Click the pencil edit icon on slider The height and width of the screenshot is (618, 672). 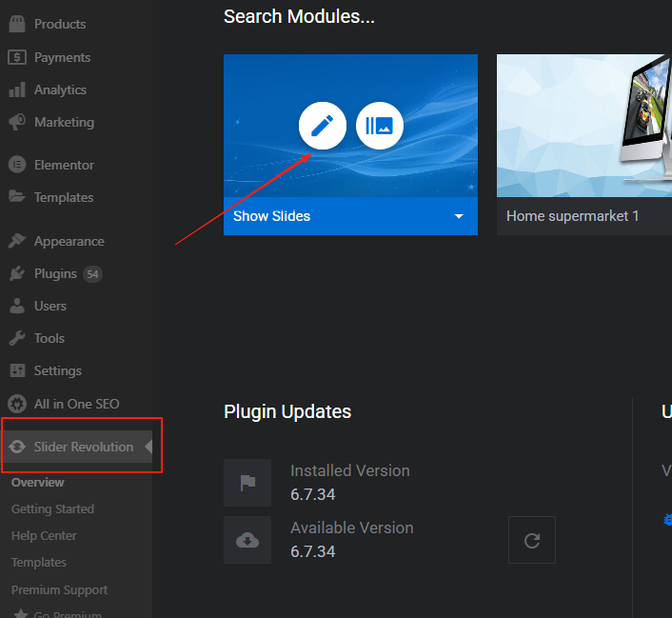pyautogui.click(x=323, y=126)
